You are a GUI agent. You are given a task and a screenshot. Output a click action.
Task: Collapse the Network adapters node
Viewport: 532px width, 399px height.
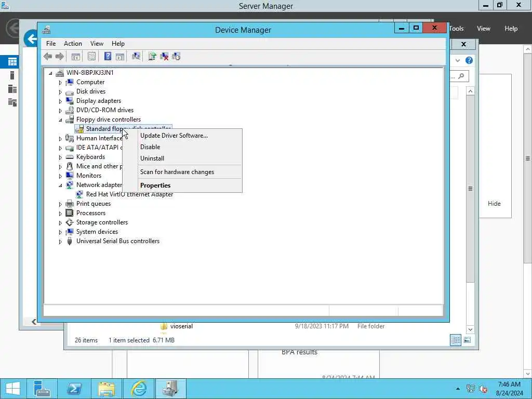pyautogui.click(x=60, y=185)
